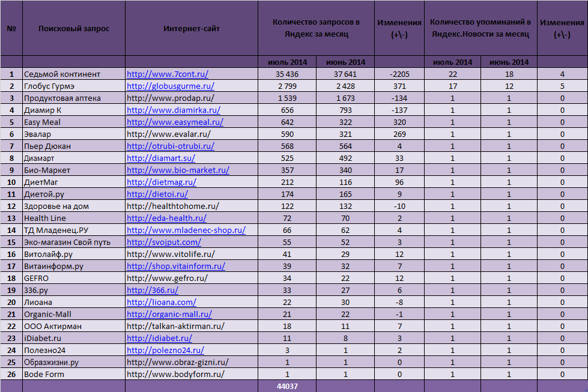The height and width of the screenshot is (392, 588).
Task: Click the 'Продуктовая аптека' cell
Action: [74, 98]
